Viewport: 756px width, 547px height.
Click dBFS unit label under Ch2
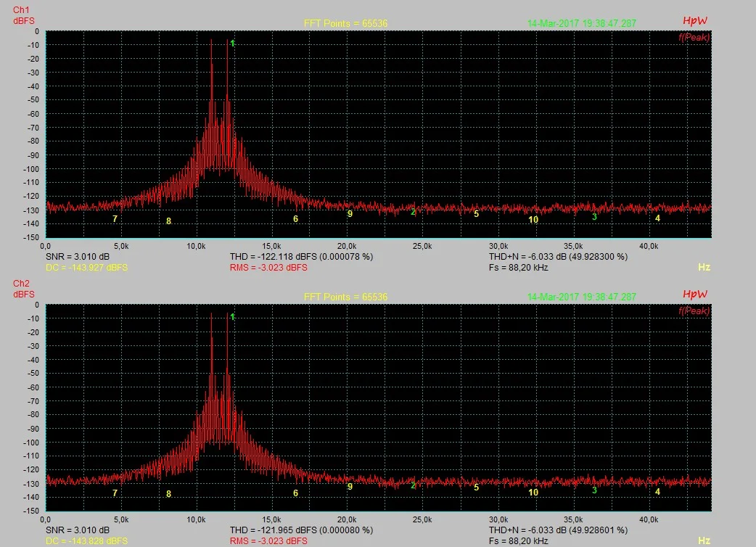(24, 294)
